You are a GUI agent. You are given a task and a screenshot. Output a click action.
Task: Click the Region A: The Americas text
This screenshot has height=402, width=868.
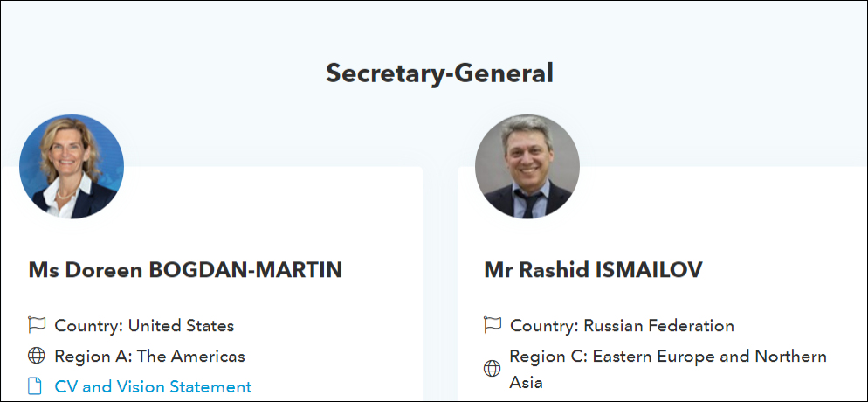149,357
